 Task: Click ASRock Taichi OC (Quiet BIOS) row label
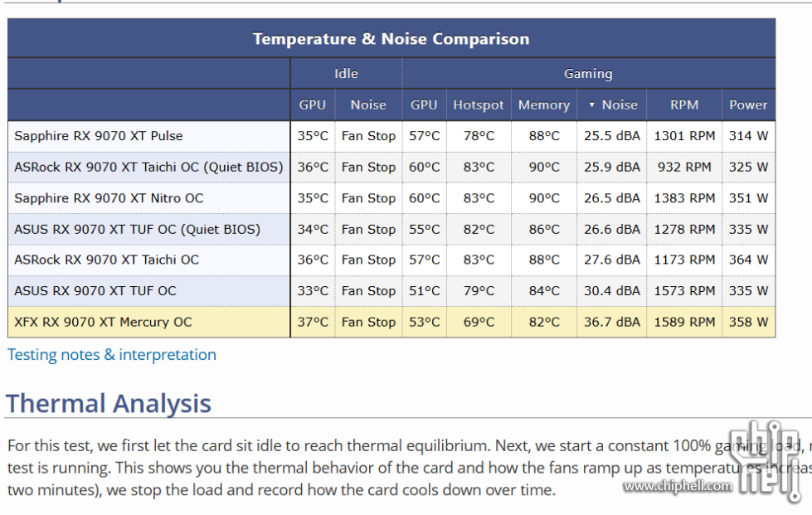148,168
